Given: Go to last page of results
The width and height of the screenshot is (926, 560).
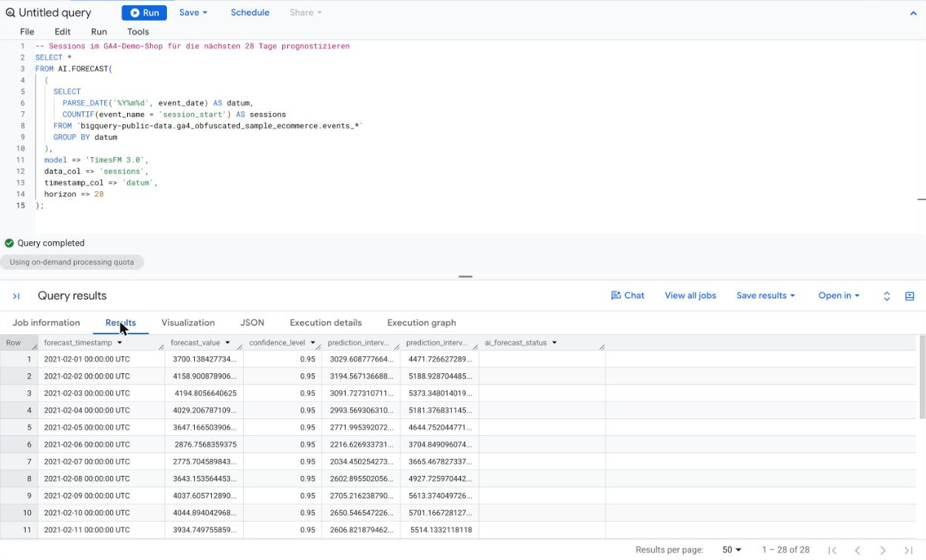Looking at the screenshot, I should click(x=909, y=550).
